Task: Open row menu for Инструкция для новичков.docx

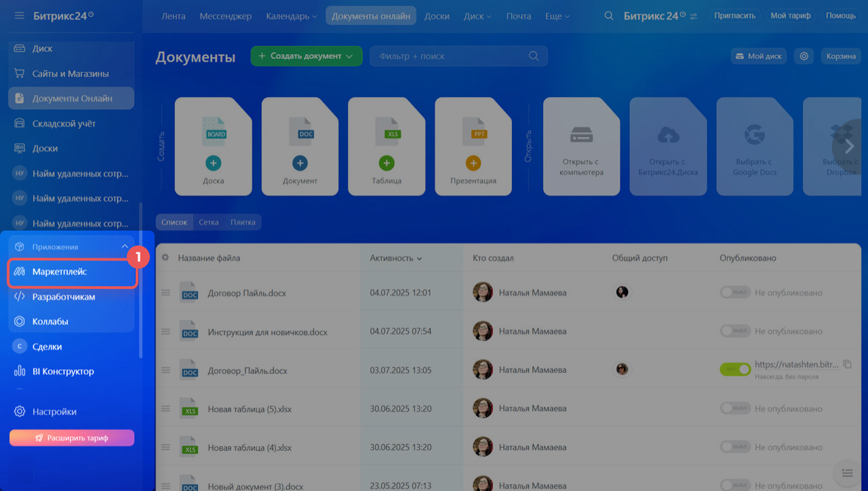Action: click(x=165, y=332)
